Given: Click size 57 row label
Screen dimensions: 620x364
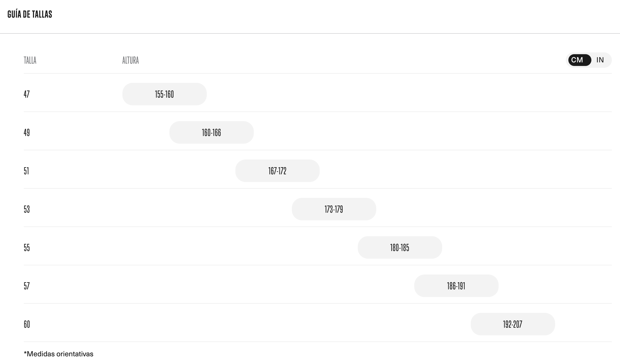Looking at the screenshot, I should pos(27,286).
